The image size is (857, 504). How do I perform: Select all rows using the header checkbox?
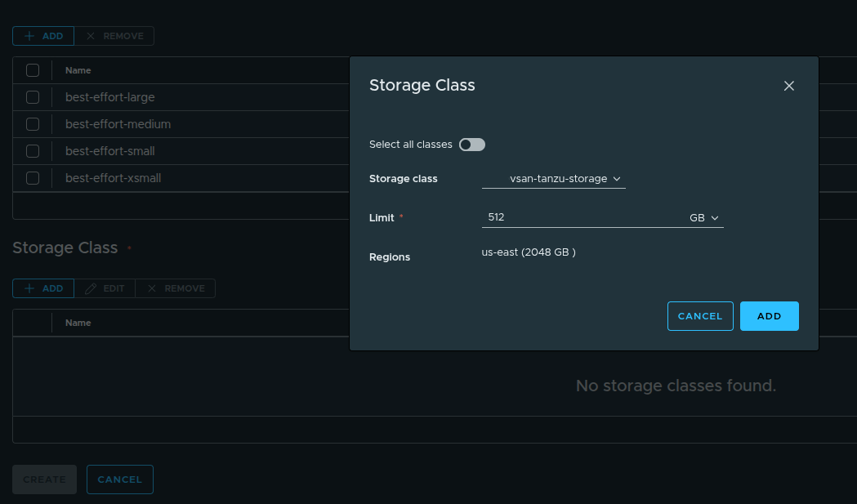(32, 69)
